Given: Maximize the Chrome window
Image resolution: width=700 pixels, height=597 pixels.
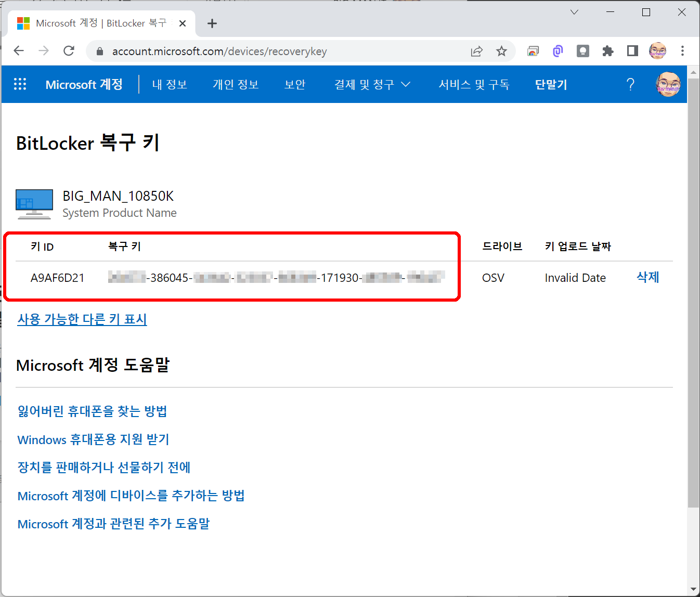Looking at the screenshot, I should [646, 12].
